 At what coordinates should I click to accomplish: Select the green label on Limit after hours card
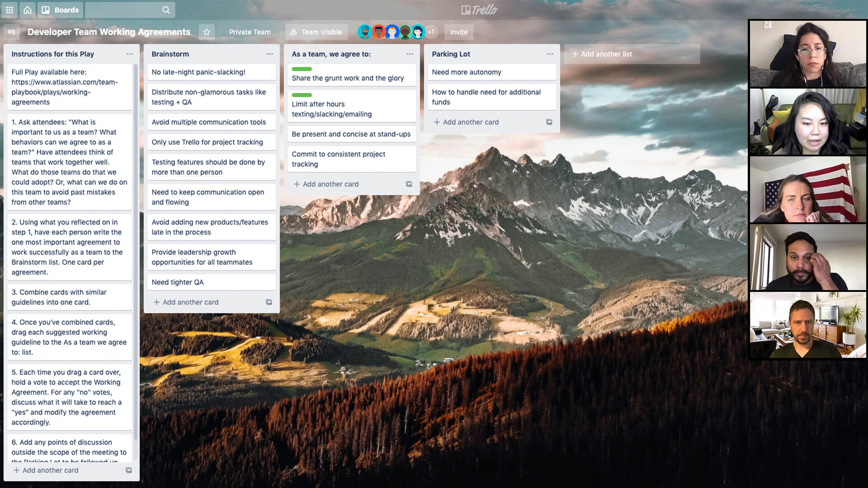click(x=302, y=95)
